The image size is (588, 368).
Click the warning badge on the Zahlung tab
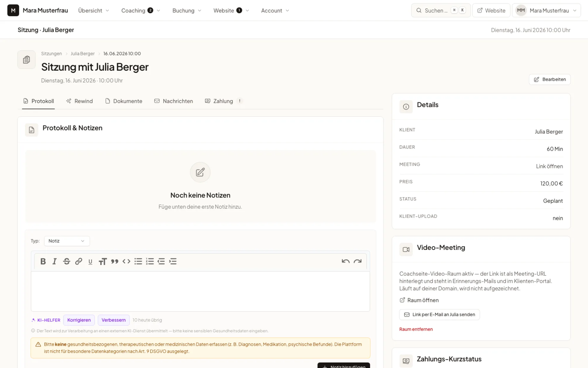point(240,101)
